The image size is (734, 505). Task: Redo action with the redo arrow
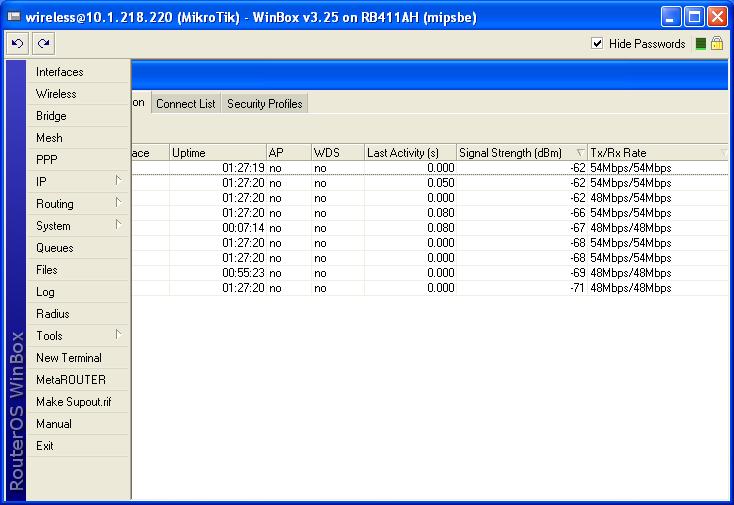click(44, 44)
